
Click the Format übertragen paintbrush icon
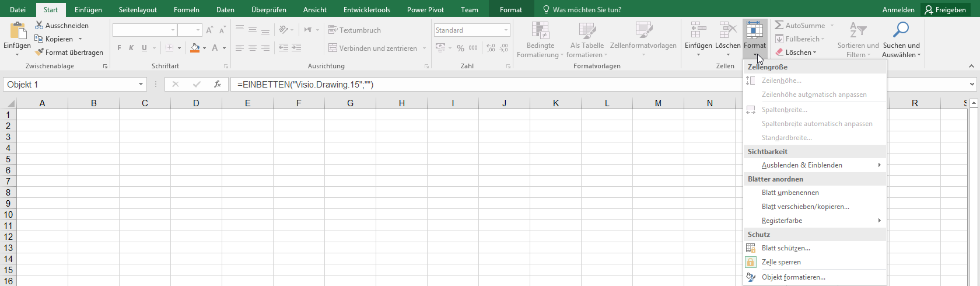point(39,52)
